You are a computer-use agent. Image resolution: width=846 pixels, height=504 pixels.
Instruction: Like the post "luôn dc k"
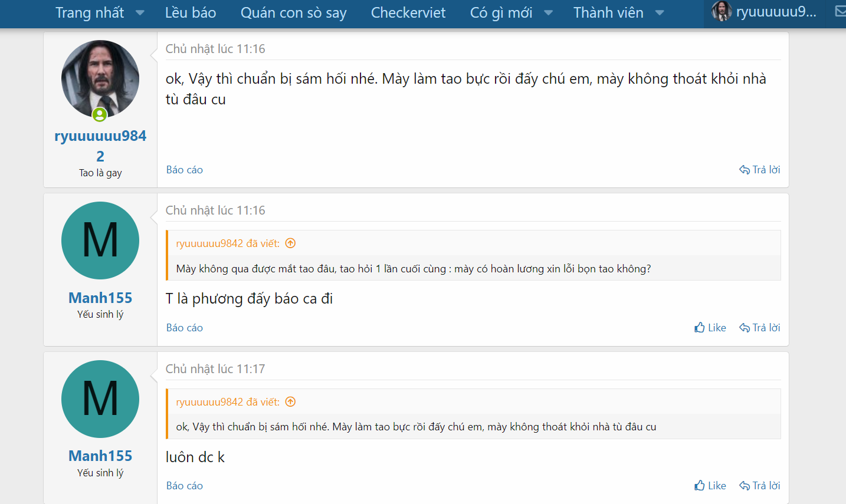[710, 486]
